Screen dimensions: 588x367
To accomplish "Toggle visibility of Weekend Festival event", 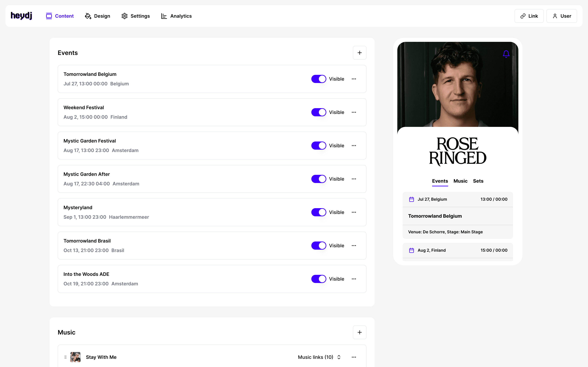I will coord(318,112).
